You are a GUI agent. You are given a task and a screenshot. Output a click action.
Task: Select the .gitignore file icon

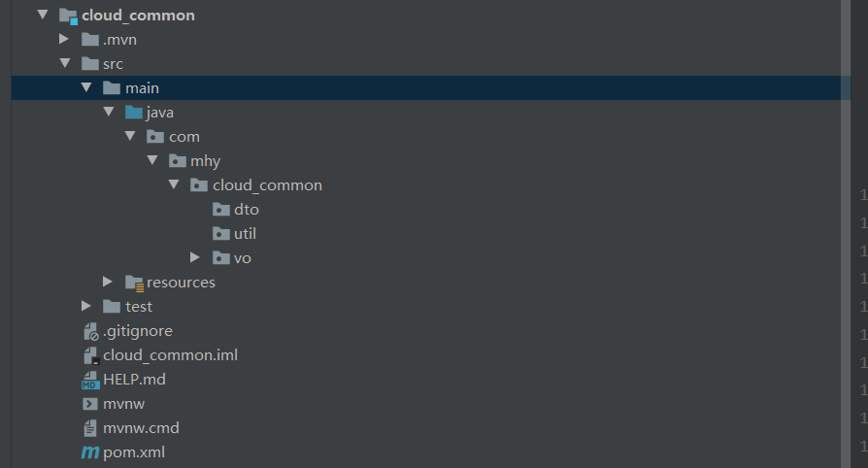point(90,331)
